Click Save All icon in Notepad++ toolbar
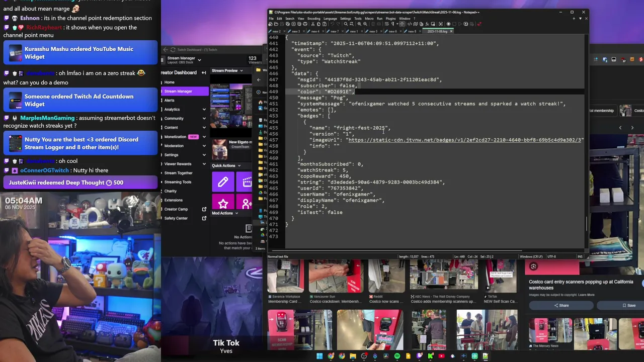644x362 pixels. 288,24
